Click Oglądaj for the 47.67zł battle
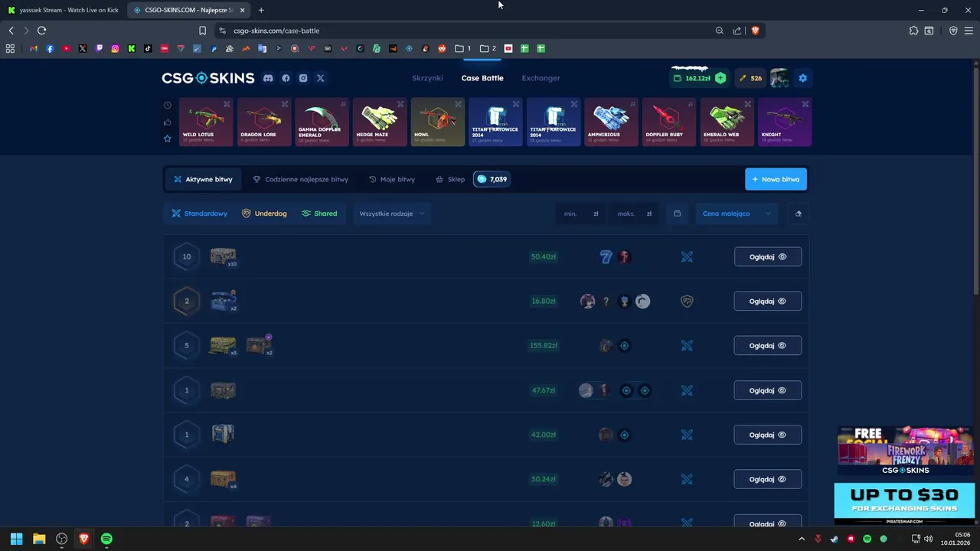This screenshot has height=551, width=980. 768,390
